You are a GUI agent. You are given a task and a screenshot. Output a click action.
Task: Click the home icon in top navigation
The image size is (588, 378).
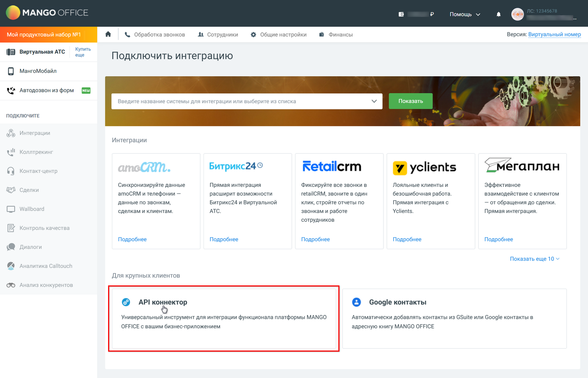pyautogui.click(x=108, y=34)
